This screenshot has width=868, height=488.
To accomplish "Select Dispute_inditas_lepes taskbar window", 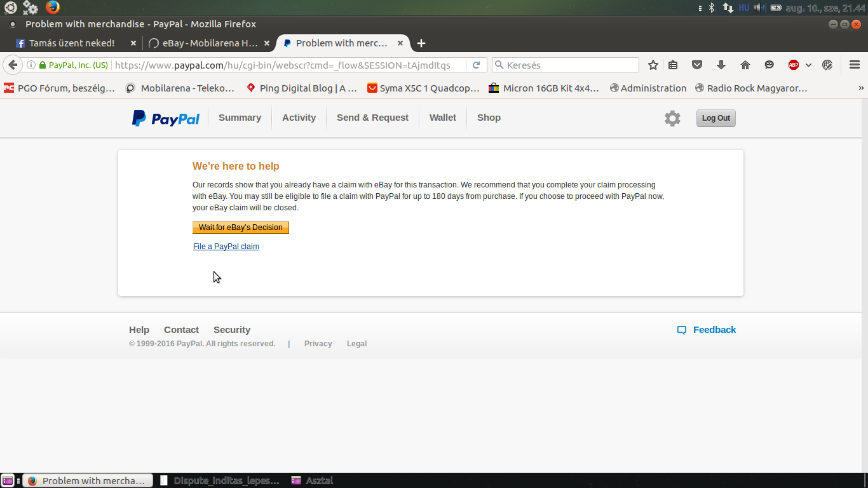I will tap(219, 481).
